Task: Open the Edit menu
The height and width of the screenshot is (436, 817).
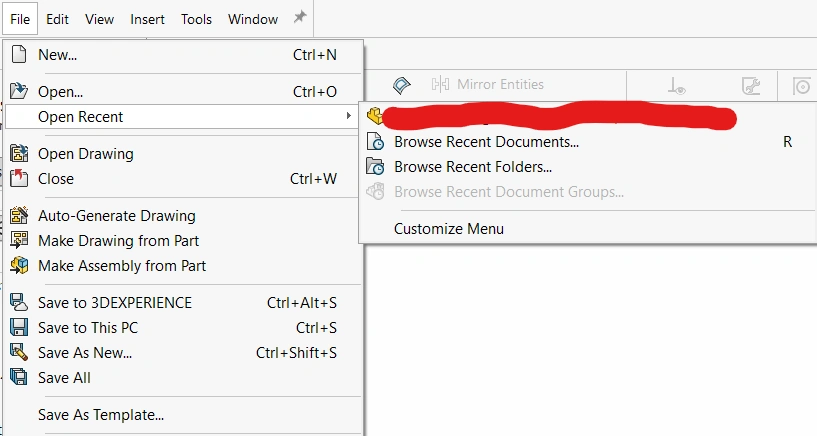Action: [x=57, y=19]
